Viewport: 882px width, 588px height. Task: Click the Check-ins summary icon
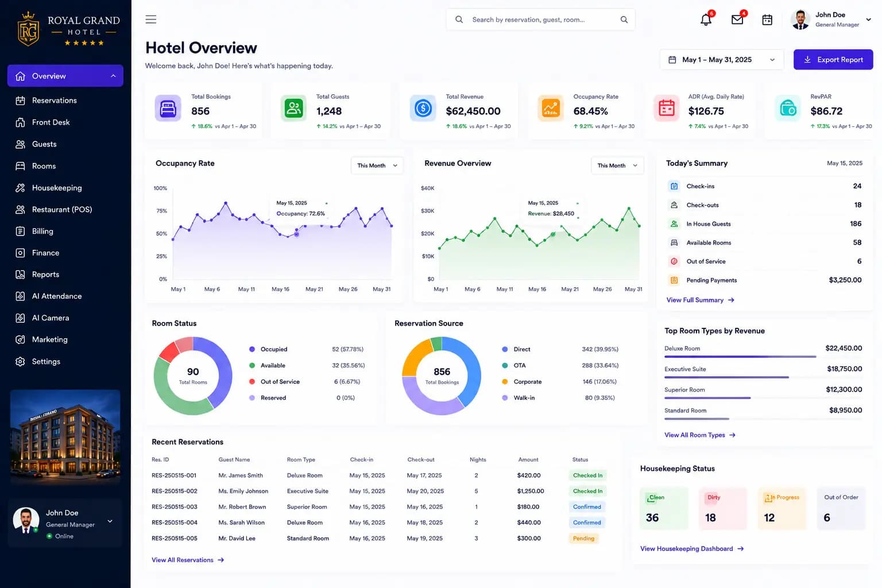tap(674, 186)
